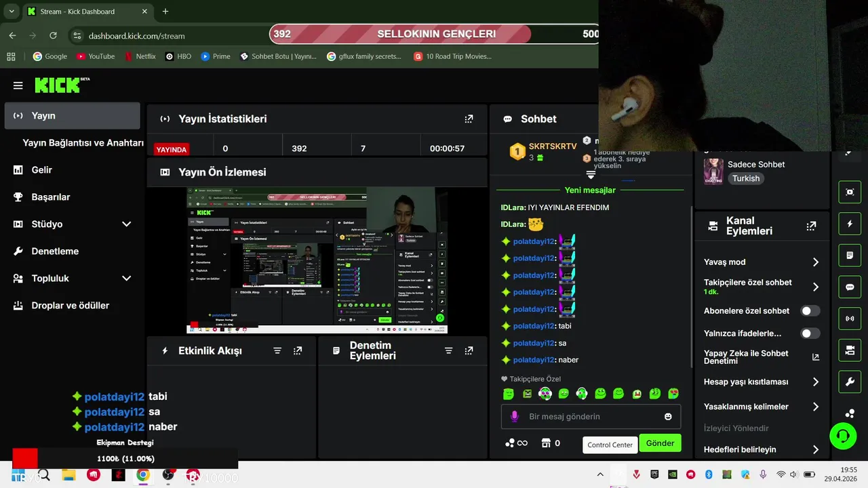Open Denetleme in the sidebar
This screenshot has width=868, height=488.
click(x=73, y=251)
